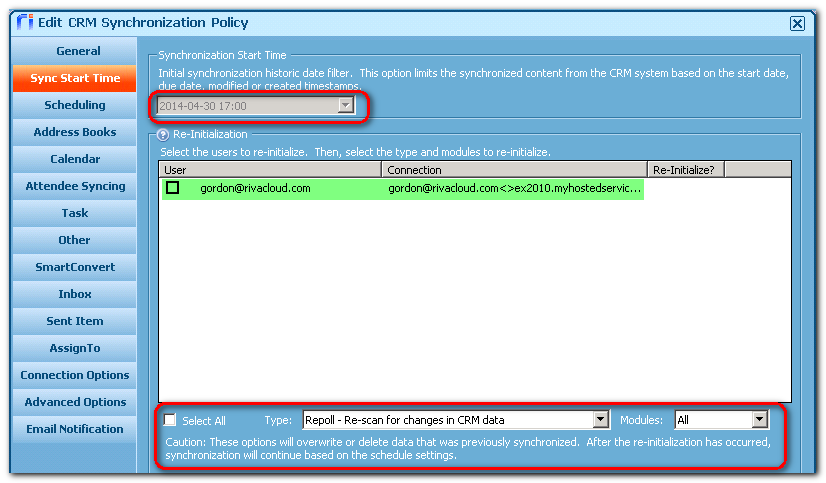The image size is (826, 483).
Task: Switch to the Scheduling tab
Action: coord(74,105)
